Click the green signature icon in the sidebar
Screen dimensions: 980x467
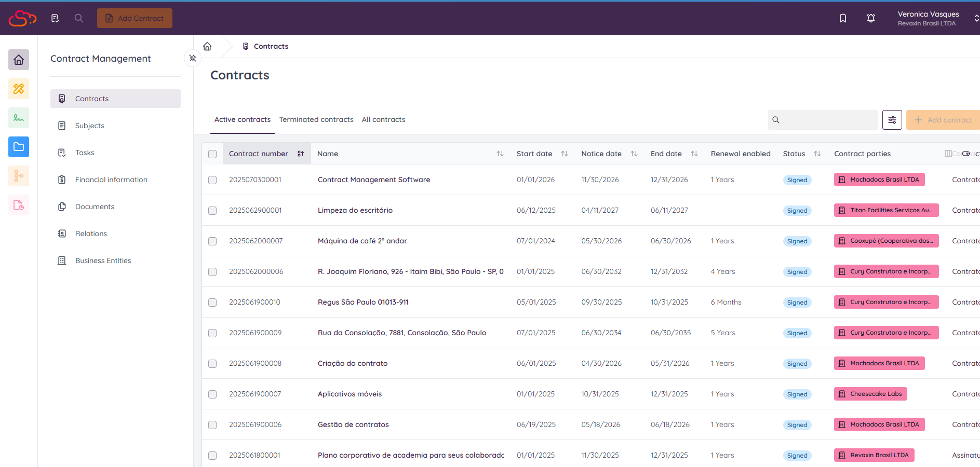pyautogui.click(x=18, y=118)
